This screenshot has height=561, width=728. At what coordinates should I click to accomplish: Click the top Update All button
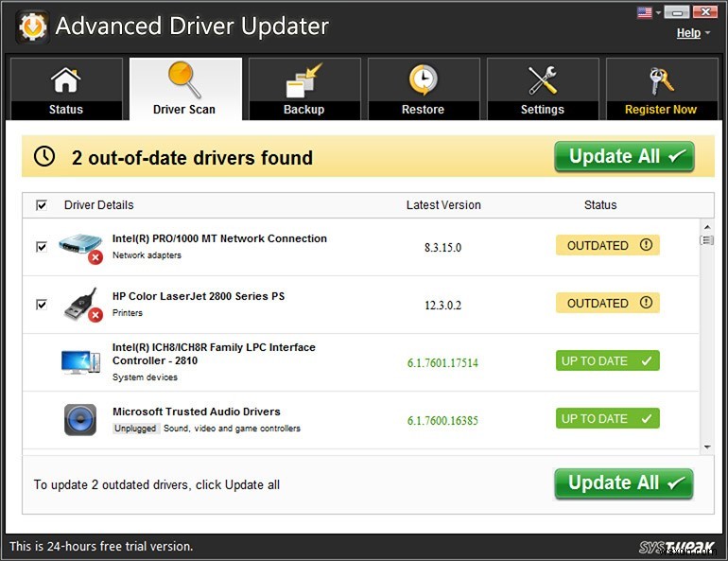624,156
